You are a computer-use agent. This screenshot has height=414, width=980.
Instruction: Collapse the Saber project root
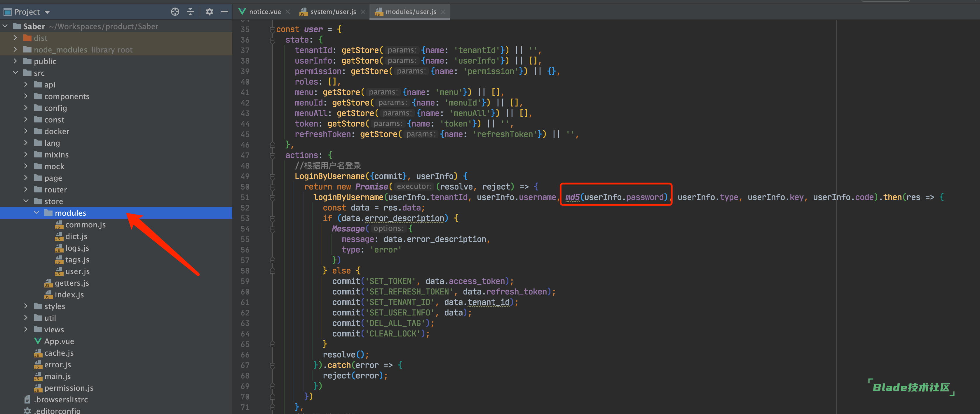point(5,26)
